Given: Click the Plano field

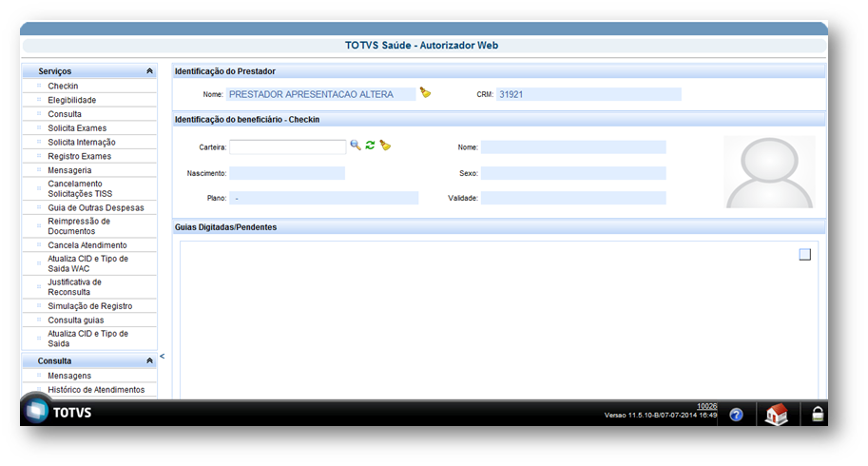Looking at the screenshot, I should pyautogui.click(x=324, y=198).
